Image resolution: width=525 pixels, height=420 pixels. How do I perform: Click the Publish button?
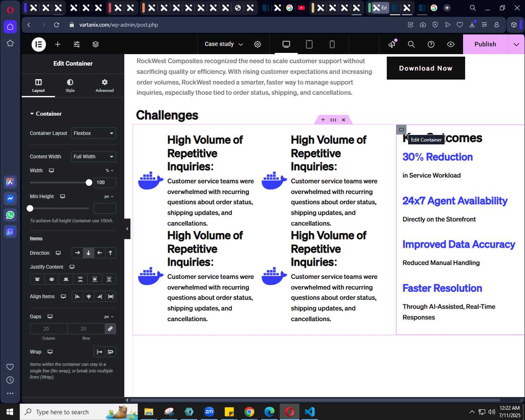tap(485, 44)
